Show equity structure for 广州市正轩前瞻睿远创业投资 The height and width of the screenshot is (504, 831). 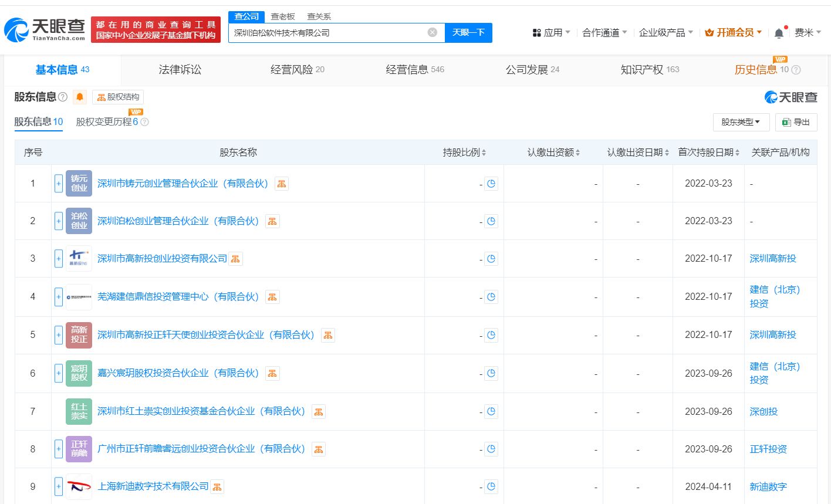319,449
